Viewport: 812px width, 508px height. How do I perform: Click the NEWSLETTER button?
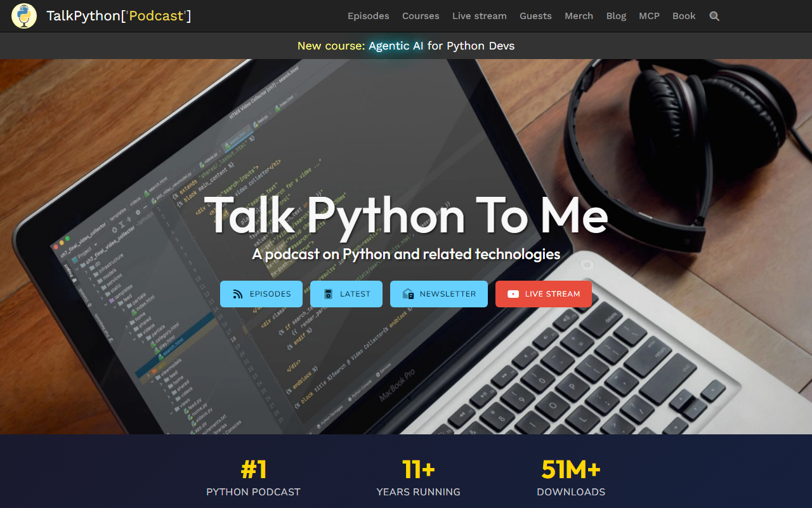(x=439, y=294)
